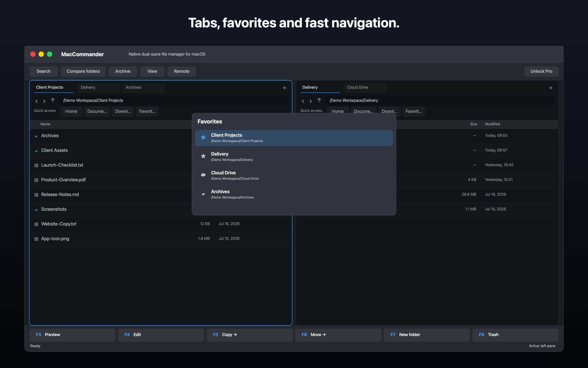
Task: Open the Cloud Drive tab in right pane
Action: point(365,88)
